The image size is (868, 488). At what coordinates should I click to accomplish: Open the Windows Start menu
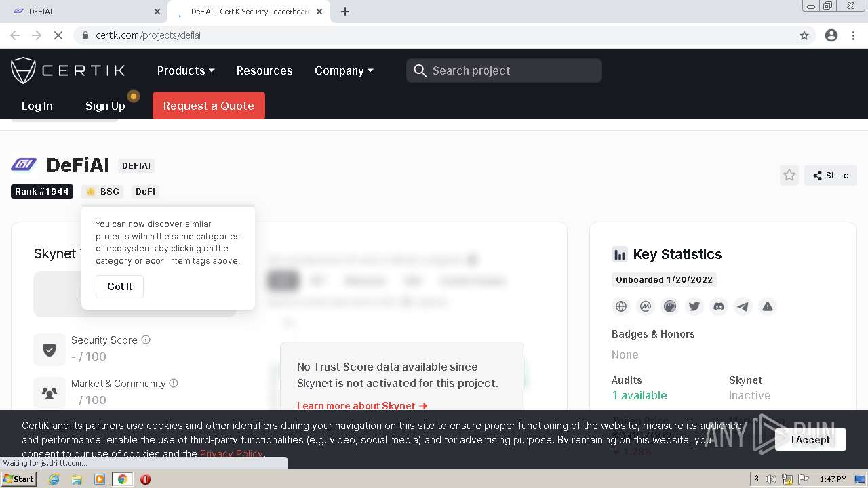[19, 479]
